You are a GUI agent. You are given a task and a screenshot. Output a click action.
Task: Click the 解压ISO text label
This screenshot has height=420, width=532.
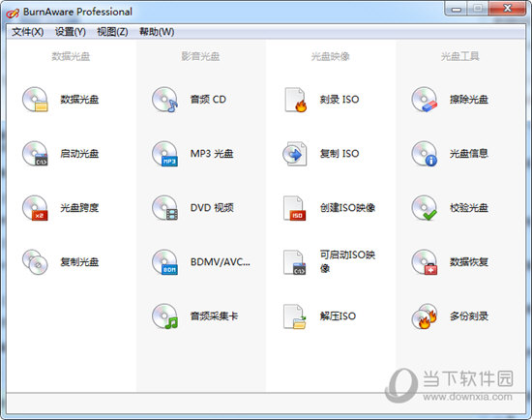[338, 316]
